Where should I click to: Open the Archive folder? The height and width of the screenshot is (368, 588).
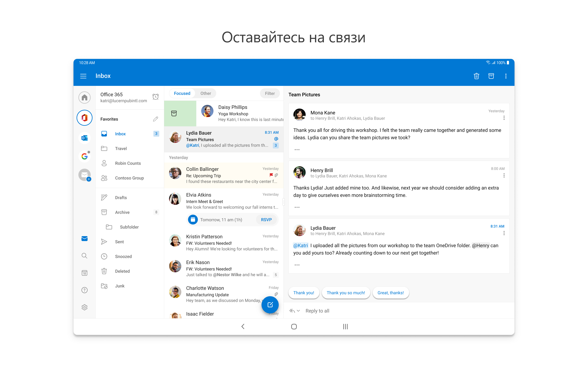click(x=130, y=212)
